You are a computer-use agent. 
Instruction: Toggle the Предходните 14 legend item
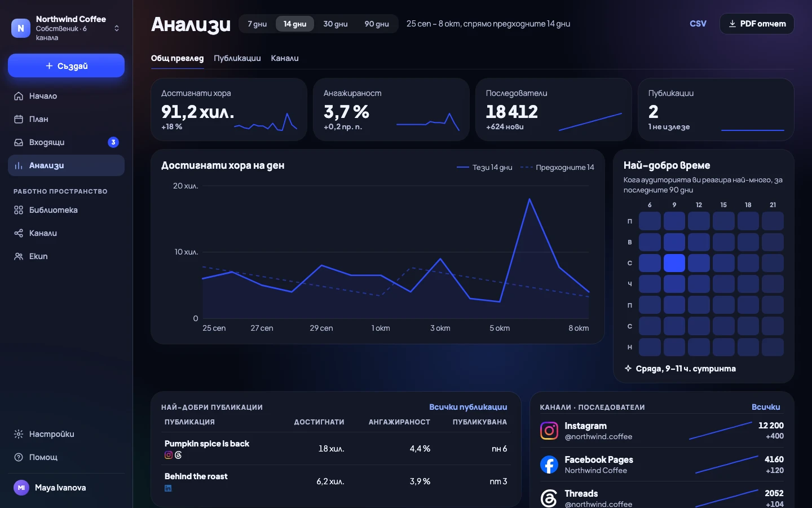point(557,167)
